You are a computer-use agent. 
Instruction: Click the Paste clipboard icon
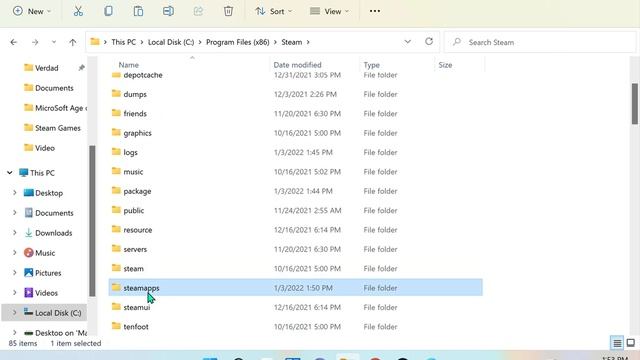[x=138, y=11]
